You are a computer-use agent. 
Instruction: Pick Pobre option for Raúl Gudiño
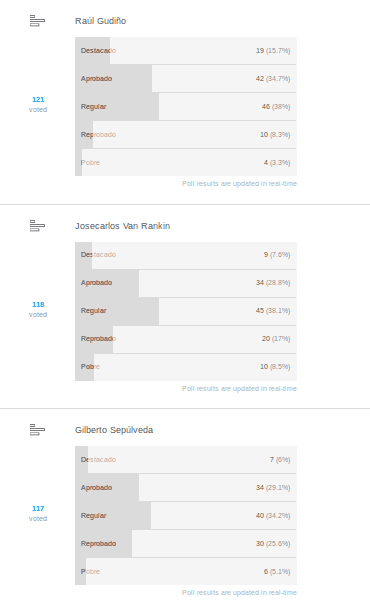coord(186,162)
